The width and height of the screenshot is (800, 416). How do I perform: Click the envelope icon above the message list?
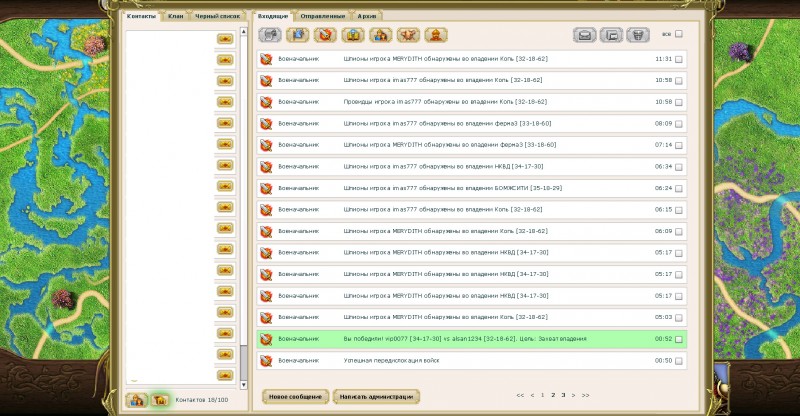[585, 35]
